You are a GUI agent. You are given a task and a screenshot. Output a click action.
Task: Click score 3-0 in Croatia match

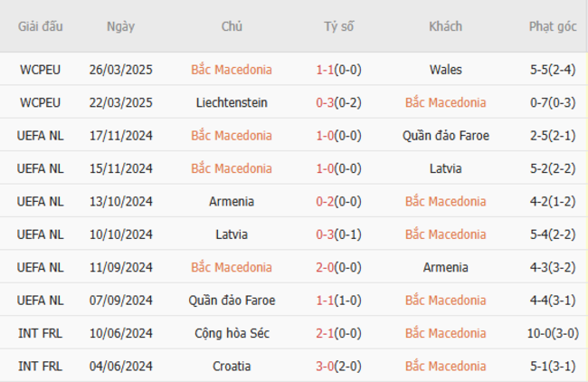point(325,367)
